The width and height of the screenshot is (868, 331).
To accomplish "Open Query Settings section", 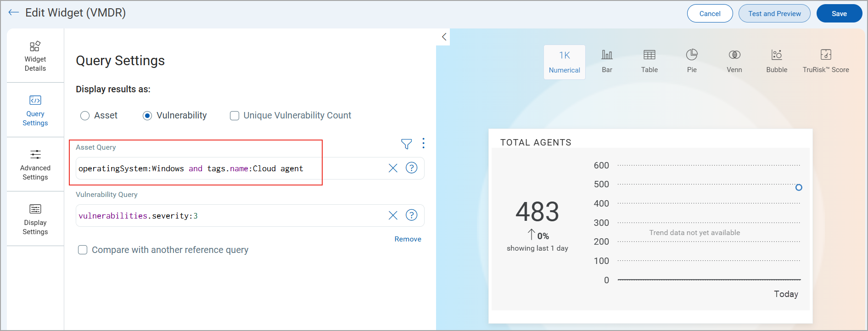I will [35, 110].
